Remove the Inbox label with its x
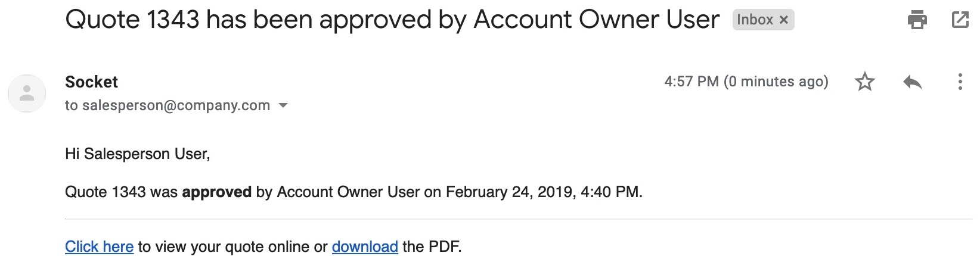Viewport: 980px width, 256px height. [x=784, y=20]
